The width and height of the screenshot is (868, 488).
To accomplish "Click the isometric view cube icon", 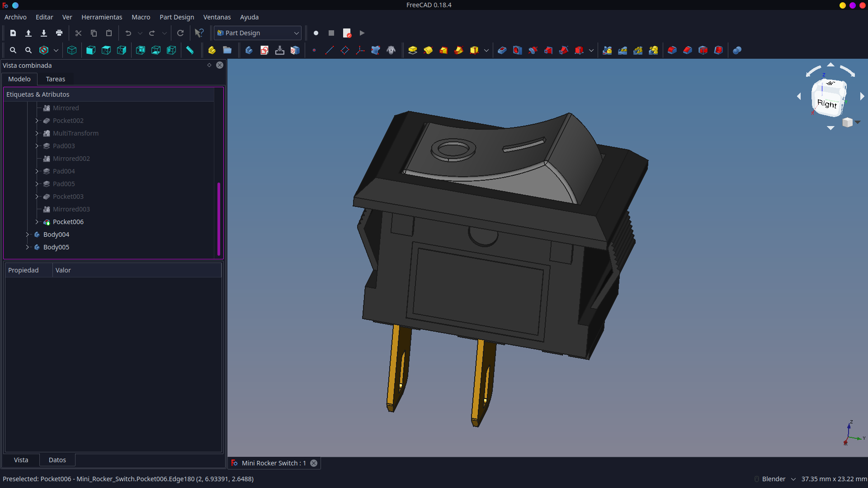I will pos(72,50).
